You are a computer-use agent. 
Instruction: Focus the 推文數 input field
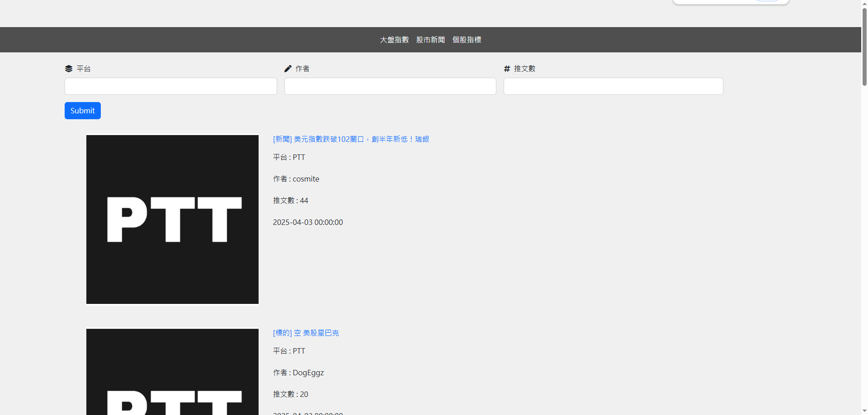click(x=613, y=86)
